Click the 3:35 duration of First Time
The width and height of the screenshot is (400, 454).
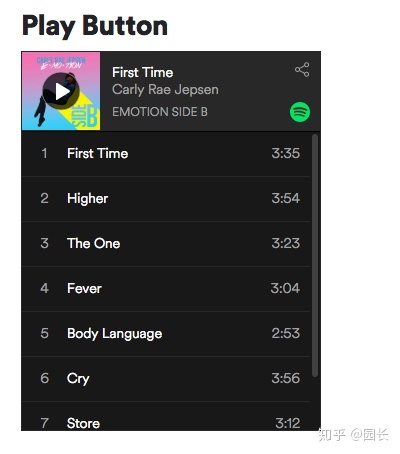tap(286, 153)
